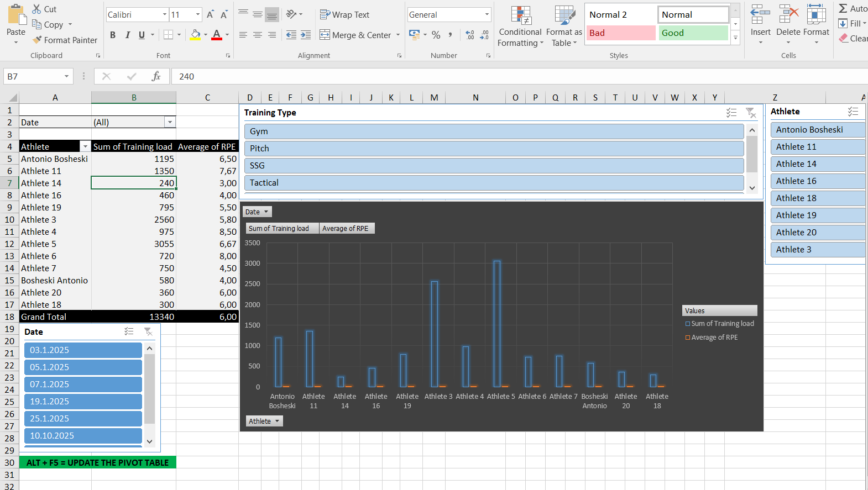Toggle Gym in Training Type slicer
Screen dimensions: 868x490
click(494, 131)
